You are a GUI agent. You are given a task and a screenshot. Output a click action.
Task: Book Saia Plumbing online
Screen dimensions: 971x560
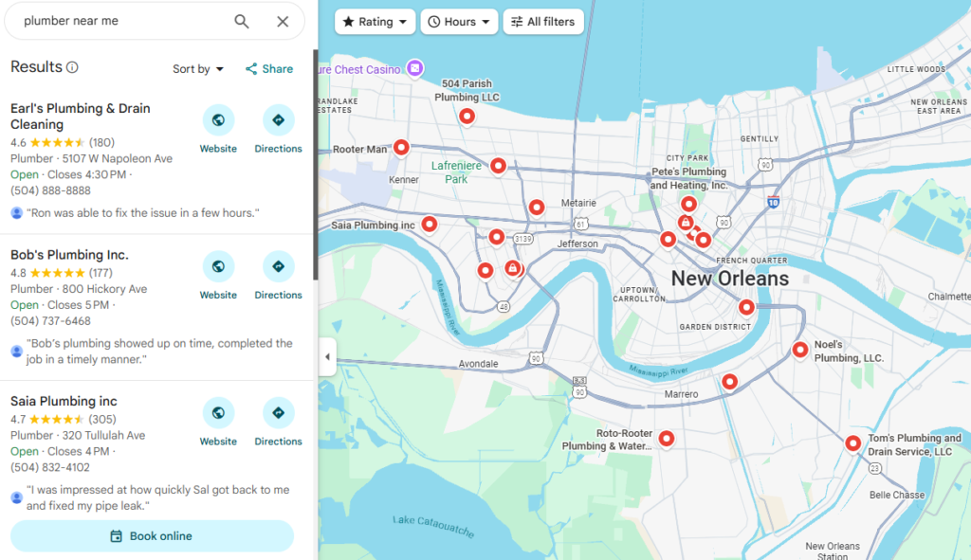click(x=152, y=536)
